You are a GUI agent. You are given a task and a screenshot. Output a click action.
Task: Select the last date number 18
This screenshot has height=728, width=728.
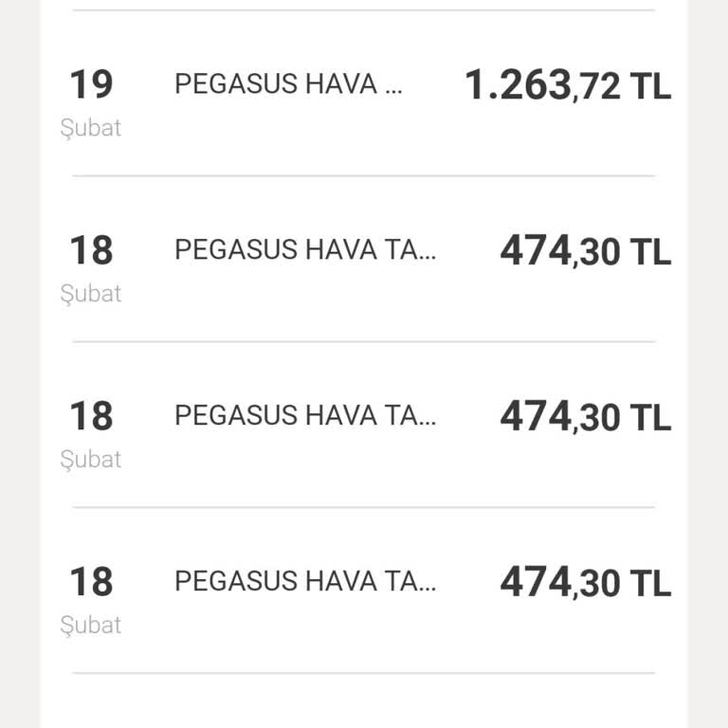tap(91, 582)
